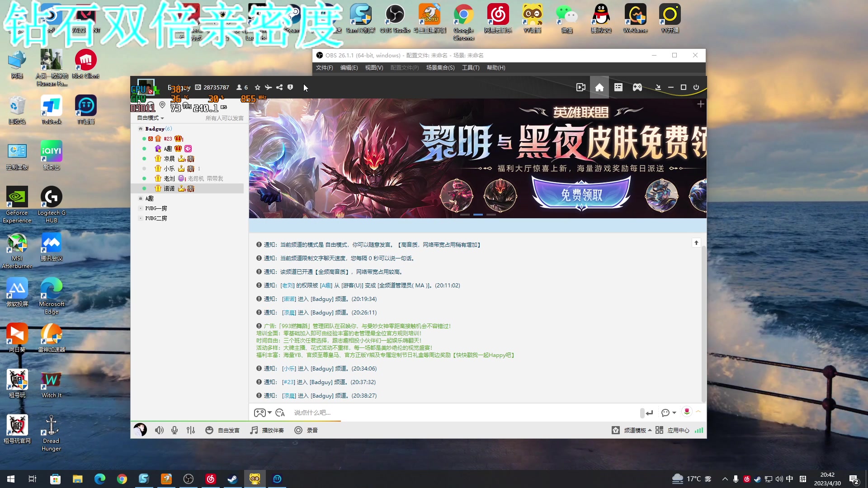This screenshot has height=488, width=868.
Task: Open OBS 视图(V) menu
Action: click(x=374, y=68)
